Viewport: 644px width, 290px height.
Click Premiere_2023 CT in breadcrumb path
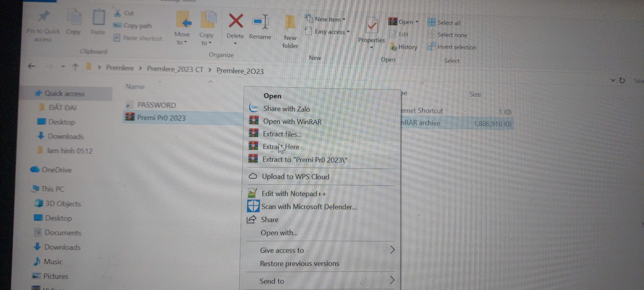tap(175, 69)
